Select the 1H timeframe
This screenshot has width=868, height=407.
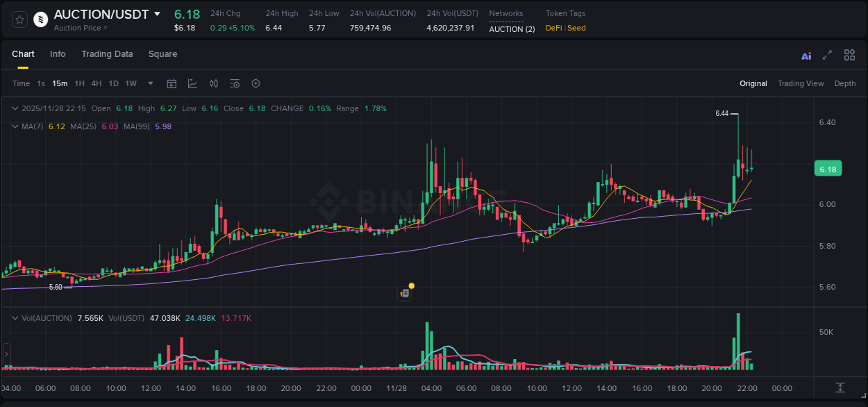(78, 83)
